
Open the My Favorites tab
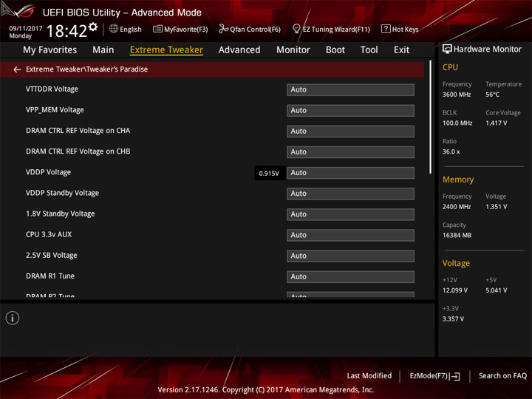(x=50, y=50)
